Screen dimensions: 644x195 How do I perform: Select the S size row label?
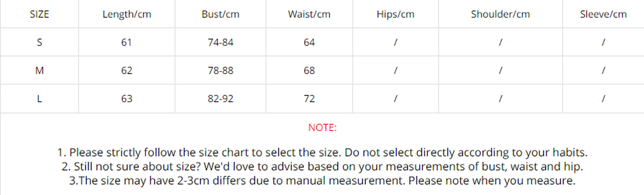tap(39, 42)
